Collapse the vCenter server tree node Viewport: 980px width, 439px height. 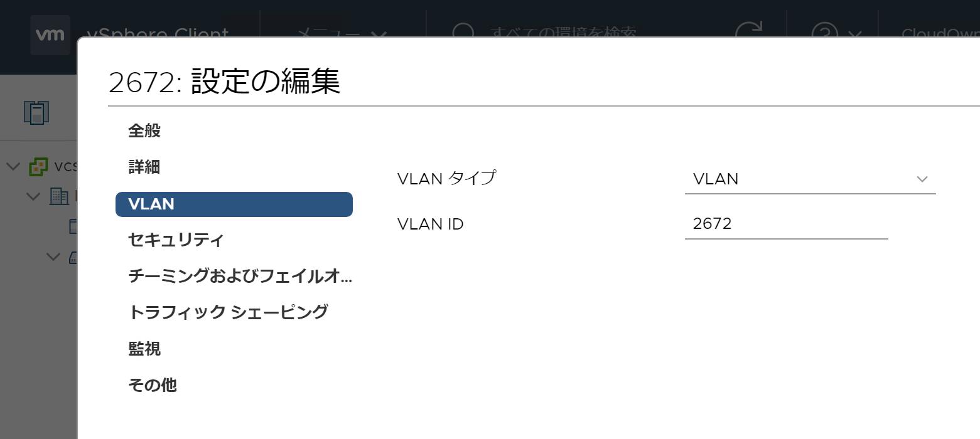coord(13,167)
